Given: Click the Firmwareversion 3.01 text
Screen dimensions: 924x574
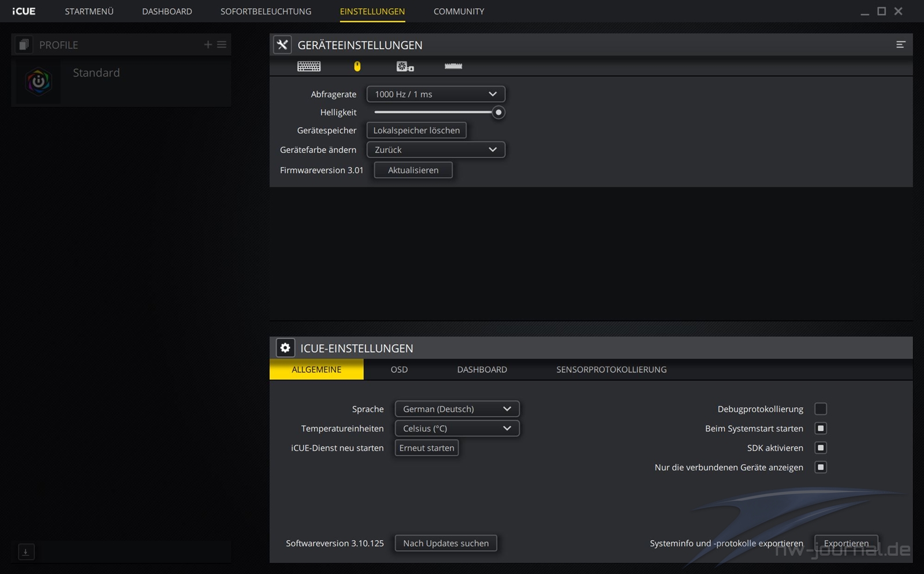Looking at the screenshot, I should point(322,170).
